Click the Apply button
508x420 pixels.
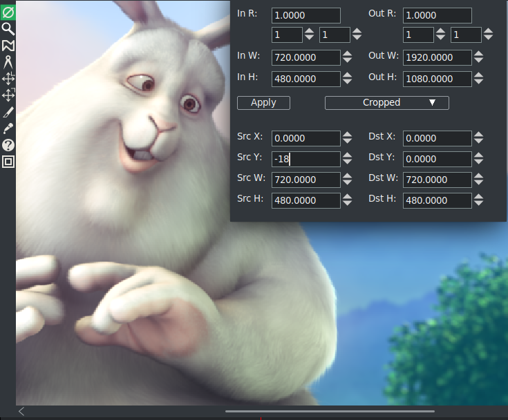[x=263, y=103]
